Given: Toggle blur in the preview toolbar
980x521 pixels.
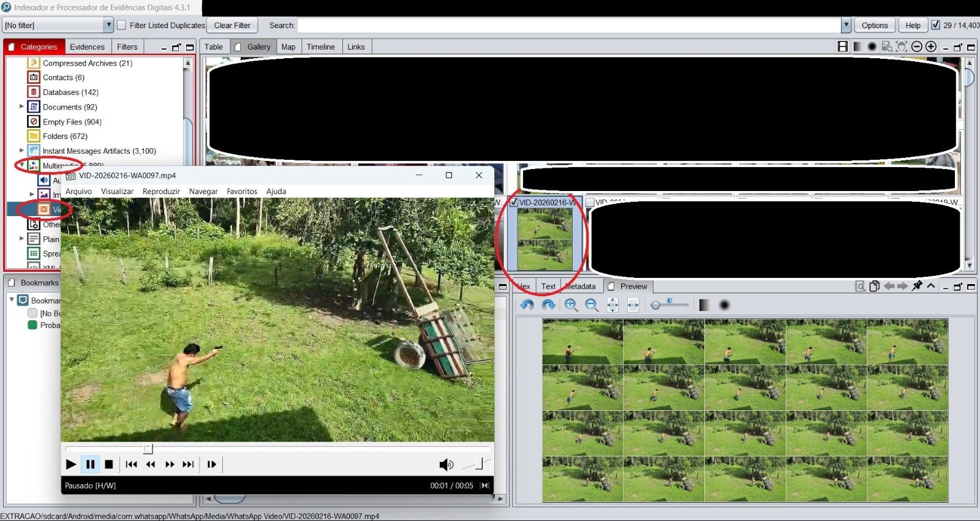Looking at the screenshot, I should click(725, 305).
